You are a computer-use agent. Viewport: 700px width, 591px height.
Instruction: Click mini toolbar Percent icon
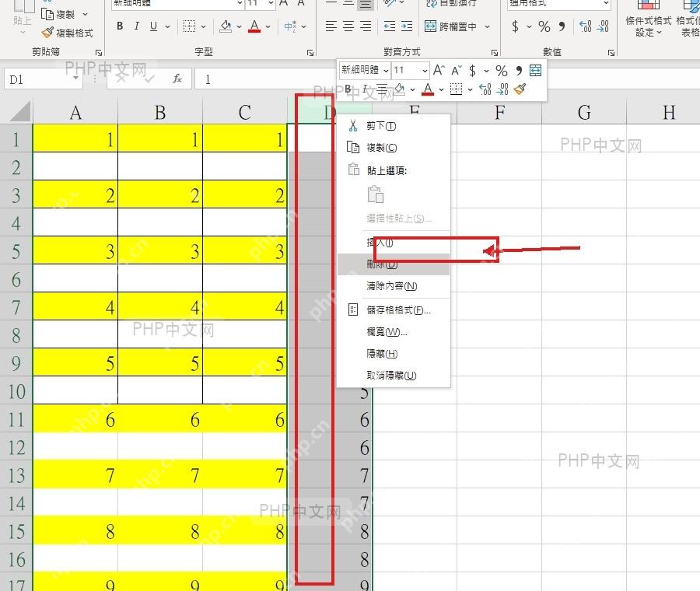coord(502,71)
